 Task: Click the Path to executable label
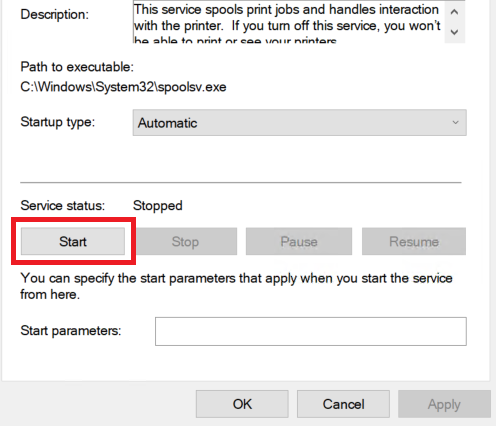coord(77,67)
